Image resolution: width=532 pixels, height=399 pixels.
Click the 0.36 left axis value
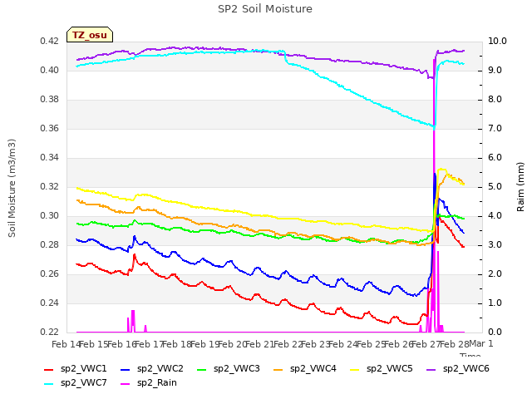click(x=50, y=129)
